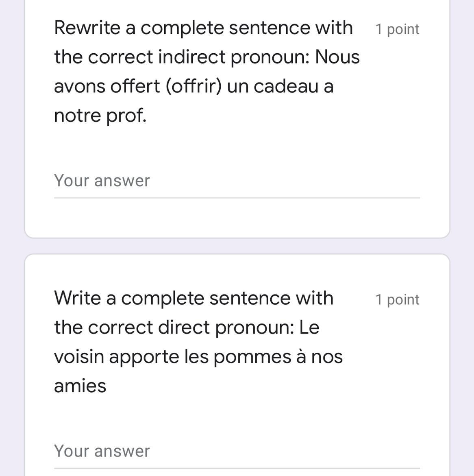This screenshot has width=474, height=476.
Task: Click the word "Nous" in the first question
Action: (337, 57)
